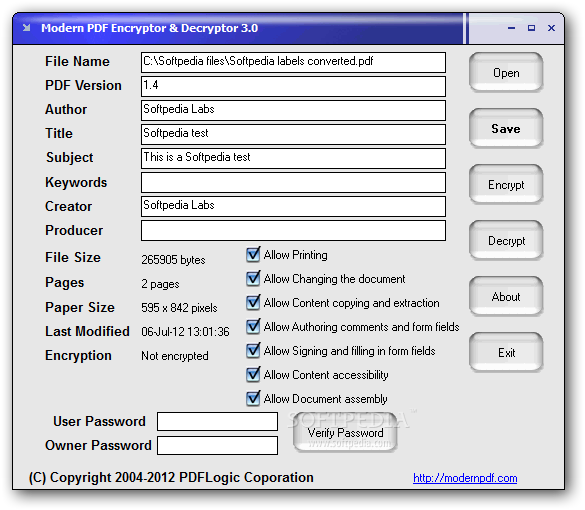Viewport: 585px width, 510px height.
Task: Click the Subject input field
Action: tap(293, 158)
